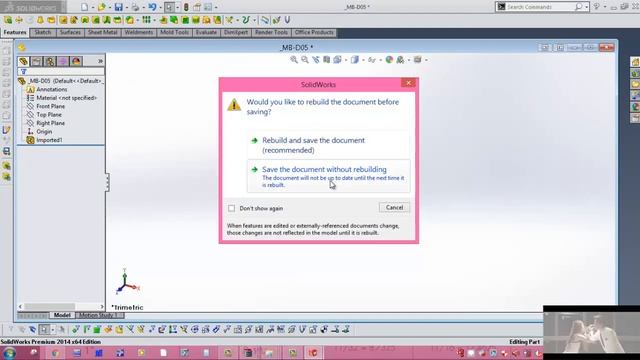This screenshot has height=360, width=640.
Task: Open the dropdown arrow beside New
Action: pos(93,7)
